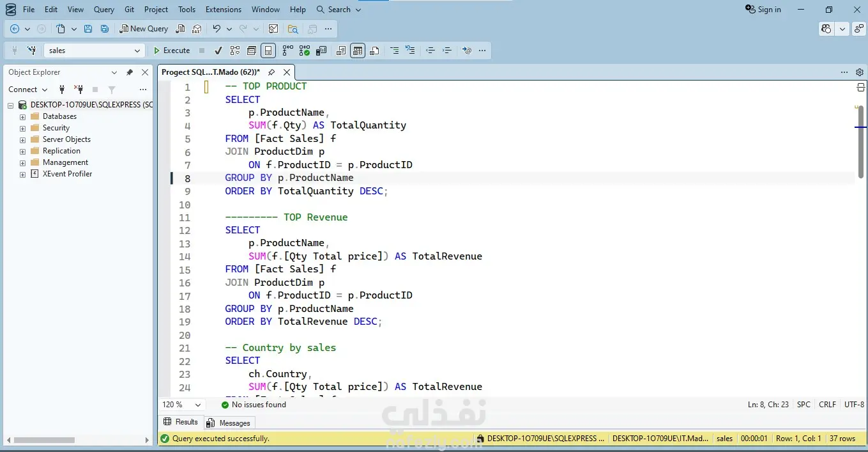Increase the line indent
The width and height of the screenshot is (868, 452).
pyautogui.click(x=447, y=51)
